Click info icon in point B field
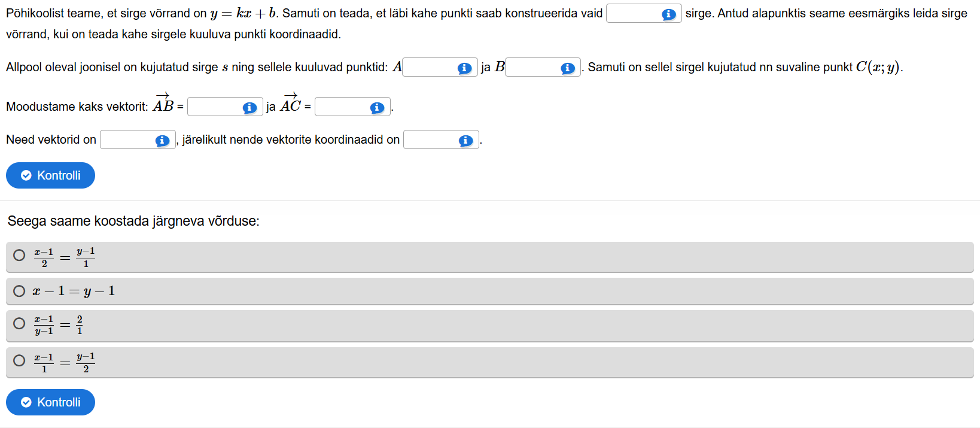 coord(568,68)
